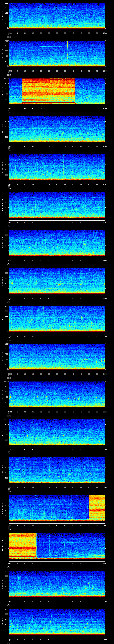Click the loud broadband burst in the 0:16:00 spectrogram
114x644 pixels.
point(48,91)
